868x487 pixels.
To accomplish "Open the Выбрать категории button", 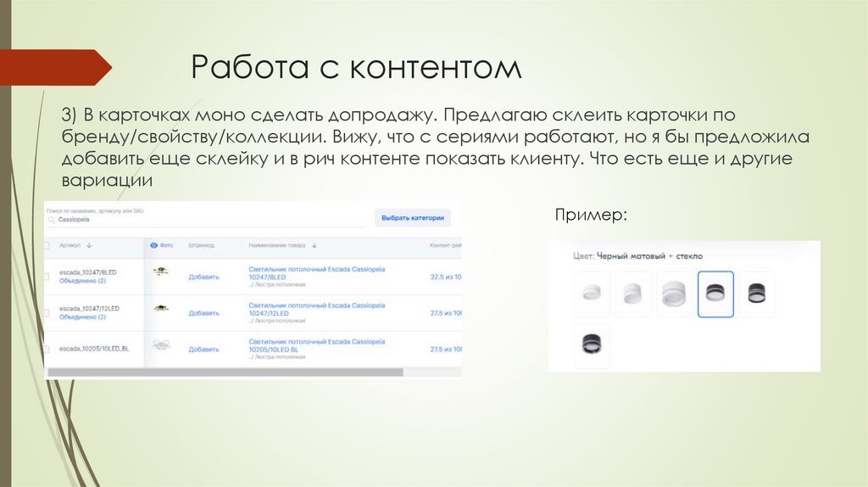I will point(413,218).
